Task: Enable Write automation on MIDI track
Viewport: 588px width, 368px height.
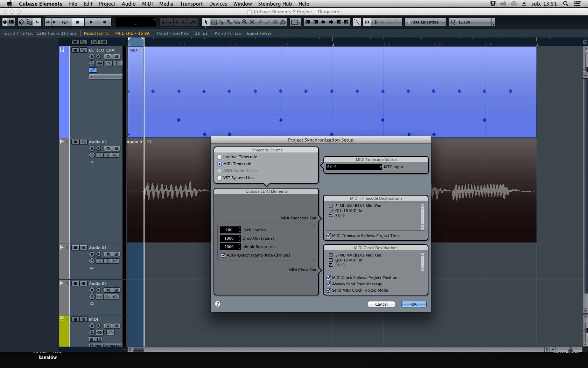Action: pos(116,326)
